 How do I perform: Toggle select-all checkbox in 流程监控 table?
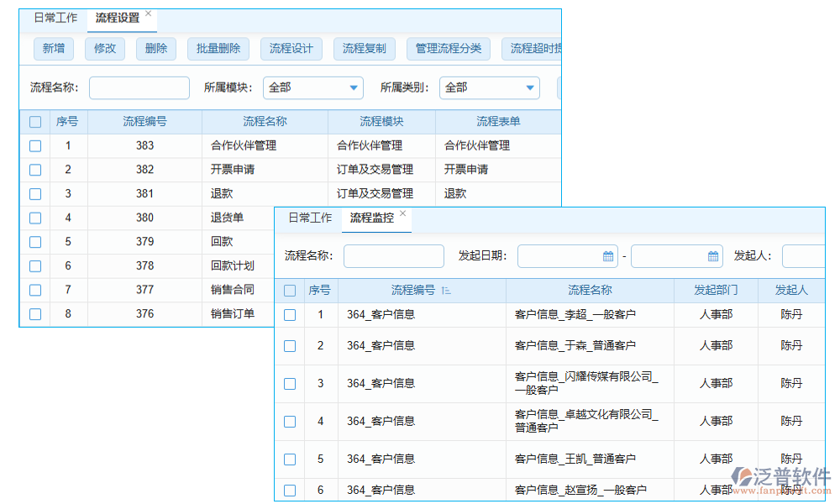point(290,291)
